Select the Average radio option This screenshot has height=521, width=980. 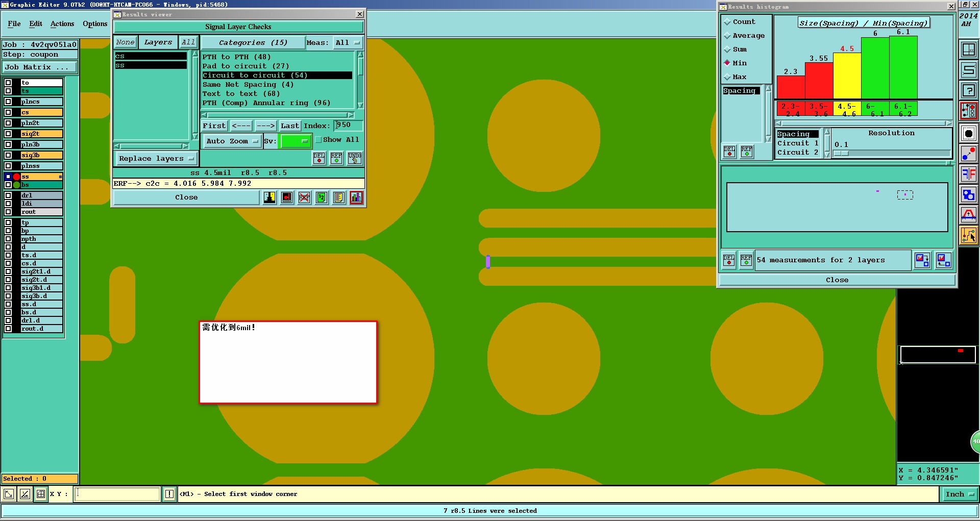pos(727,36)
